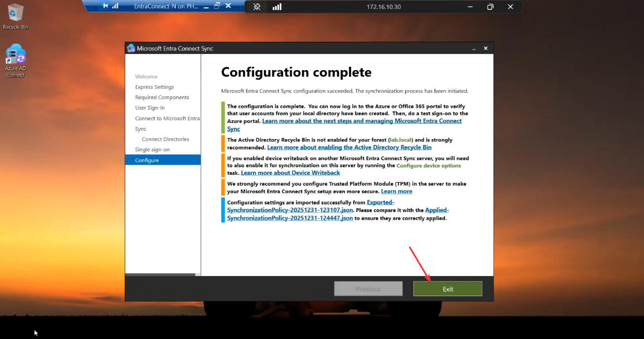The height and width of the screenshot is (339, 644).
Task: Select the User Sign-In step
Action: [x=150, y=107]
